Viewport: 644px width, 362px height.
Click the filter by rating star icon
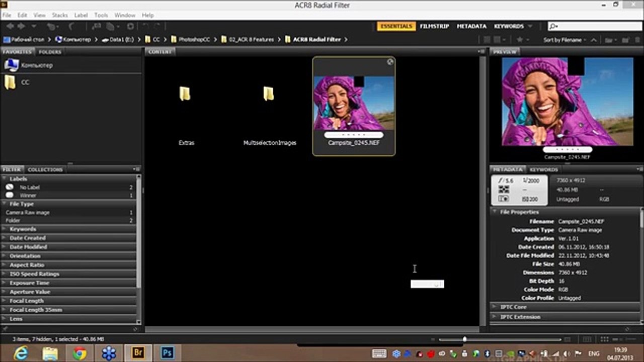tap(520, 40)
